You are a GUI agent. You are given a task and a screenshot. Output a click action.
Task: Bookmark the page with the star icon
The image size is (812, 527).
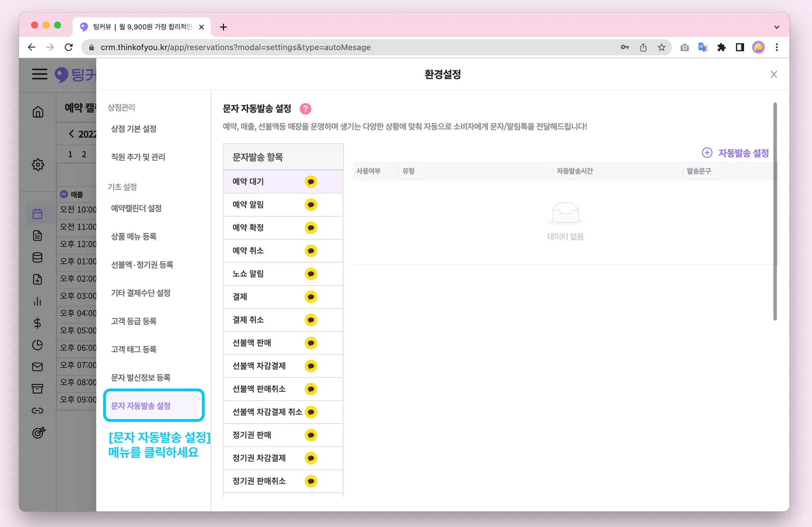tap(661, 47)
